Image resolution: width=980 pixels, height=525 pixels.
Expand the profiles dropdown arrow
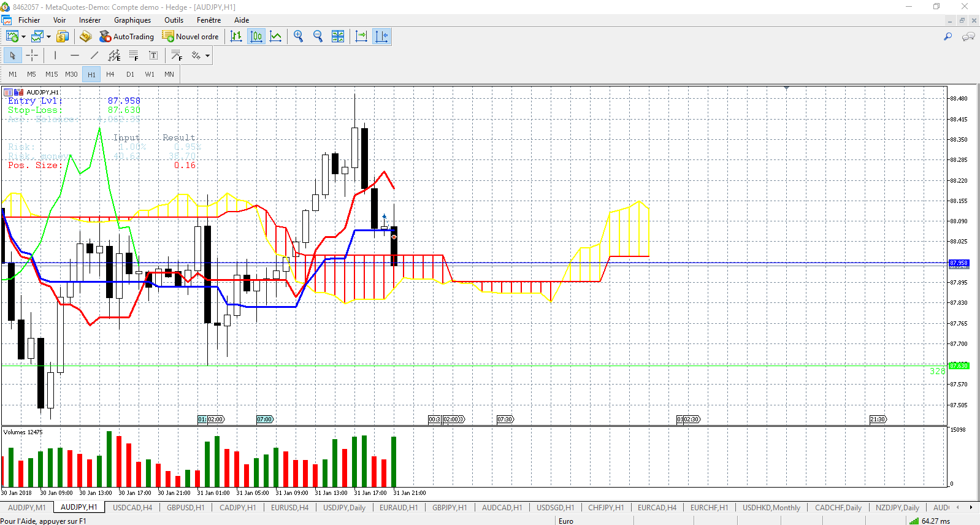(x=49, y=37)
